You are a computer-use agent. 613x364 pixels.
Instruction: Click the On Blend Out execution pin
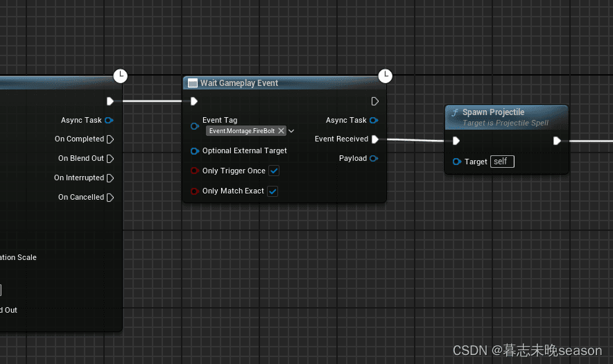click(110, 158)
